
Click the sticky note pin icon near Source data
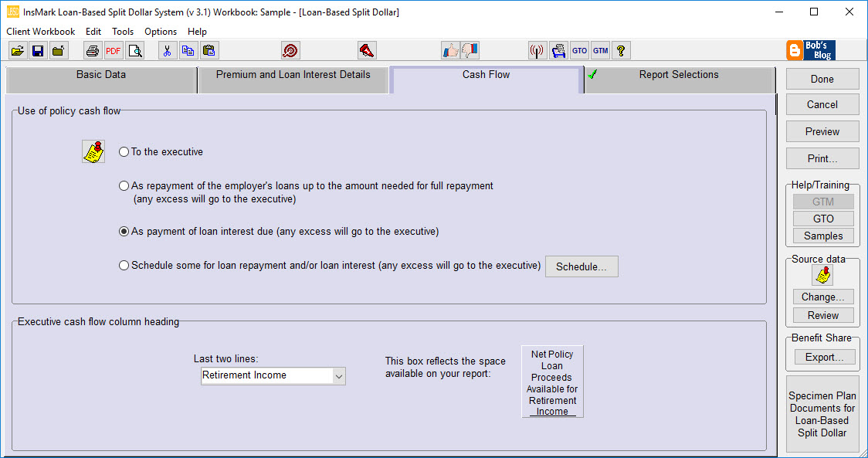click(x=822, y=274)
